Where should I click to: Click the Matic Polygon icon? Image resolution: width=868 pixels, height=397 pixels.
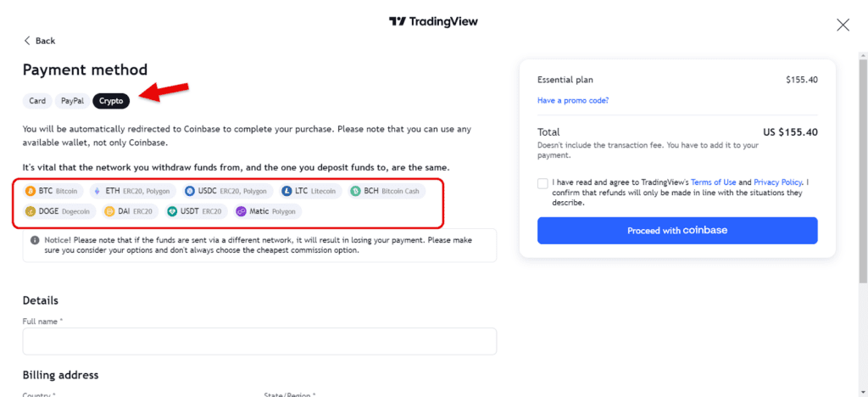pyautogui.click(x=241, y=211)
